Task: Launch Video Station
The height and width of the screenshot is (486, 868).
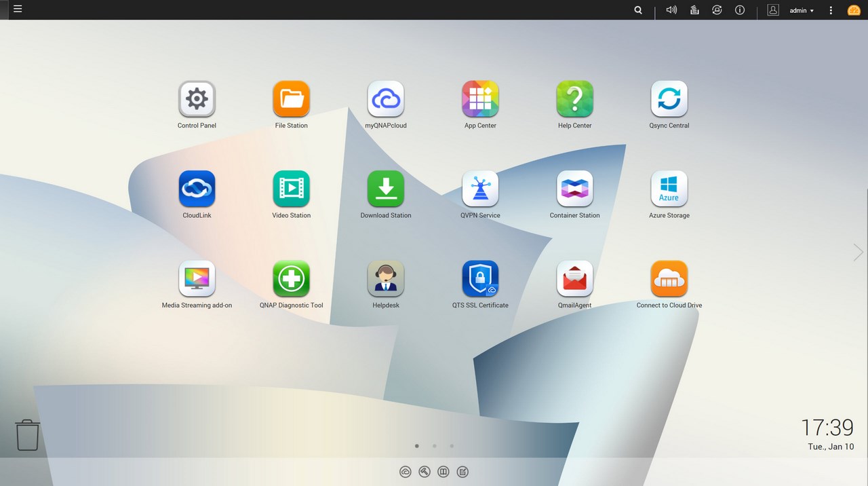Action: pyautogui.click(x=292, y=189)
